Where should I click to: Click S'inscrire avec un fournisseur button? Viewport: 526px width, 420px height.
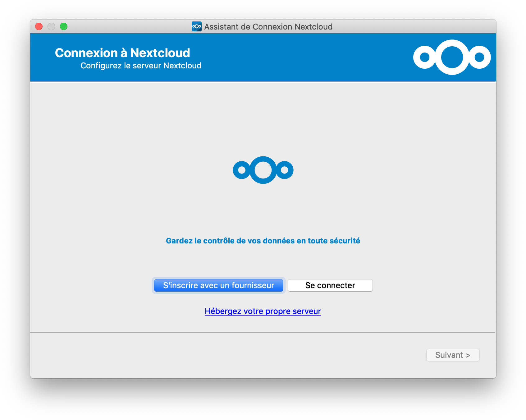point(218,285)
